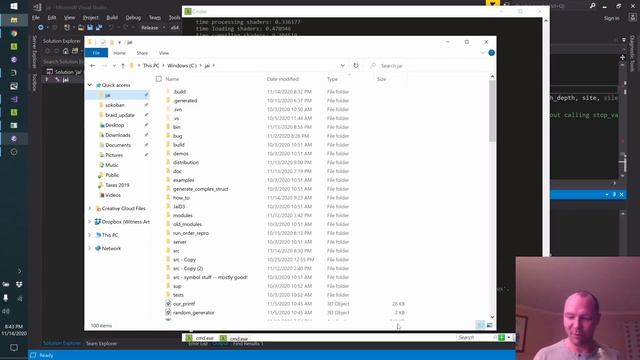This screenshot has height=360, width=640.
Task: Open File Explorer help icon
Action: point(491,53)
